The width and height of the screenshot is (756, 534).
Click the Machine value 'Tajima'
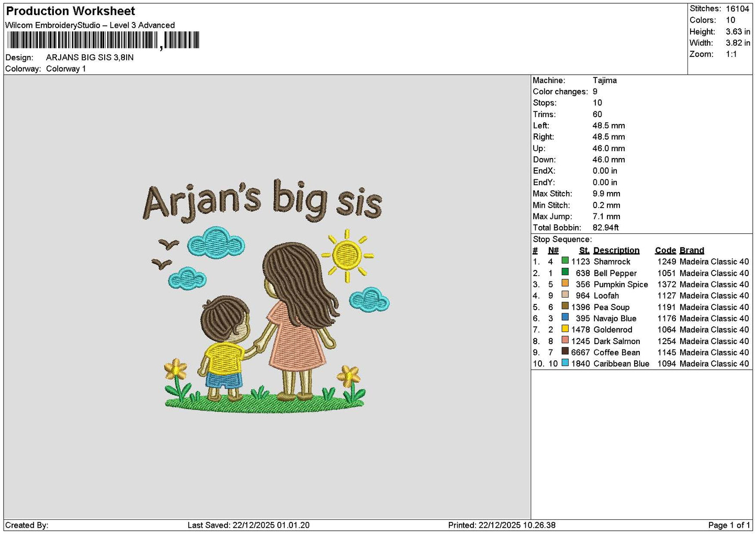coord(605,81)
